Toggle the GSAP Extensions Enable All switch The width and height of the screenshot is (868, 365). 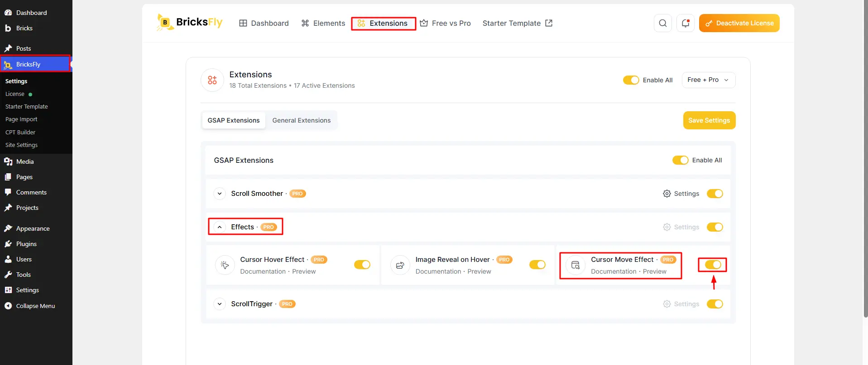point(680,160)
